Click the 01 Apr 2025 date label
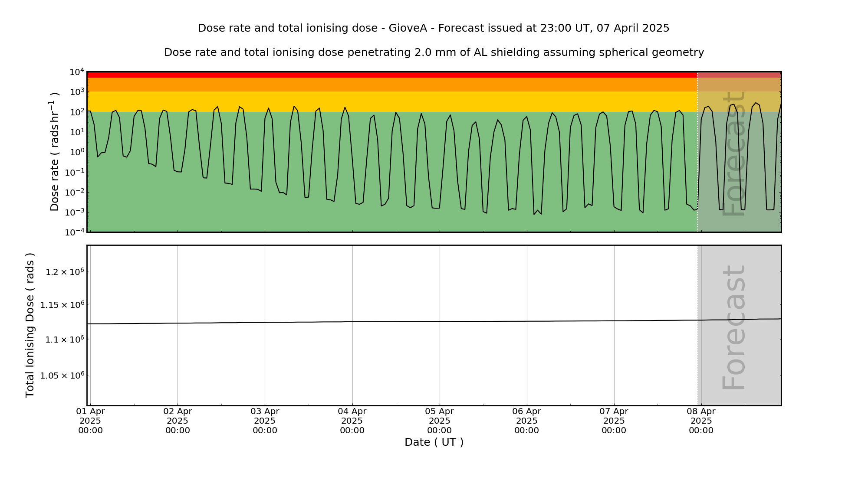Viewport: 868px width, 477px height. [x=90, y=421]
